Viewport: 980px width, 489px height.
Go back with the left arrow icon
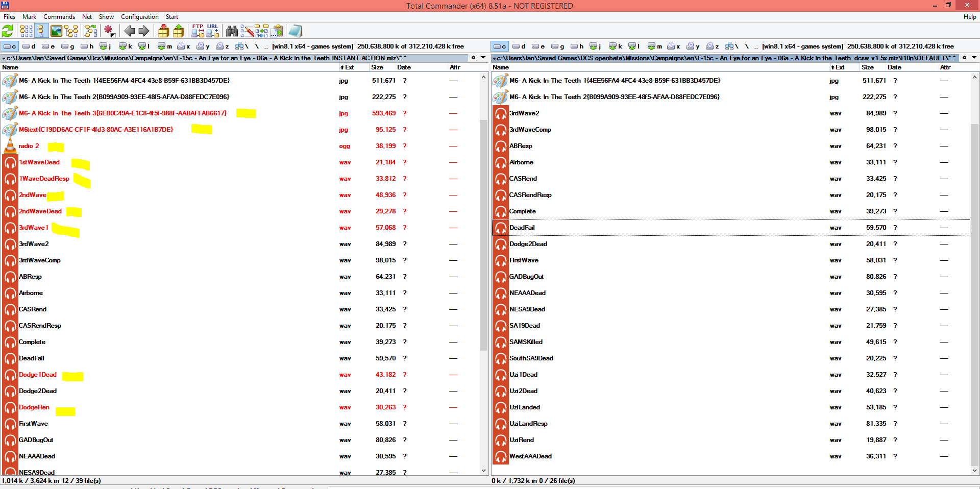point(130,31)
